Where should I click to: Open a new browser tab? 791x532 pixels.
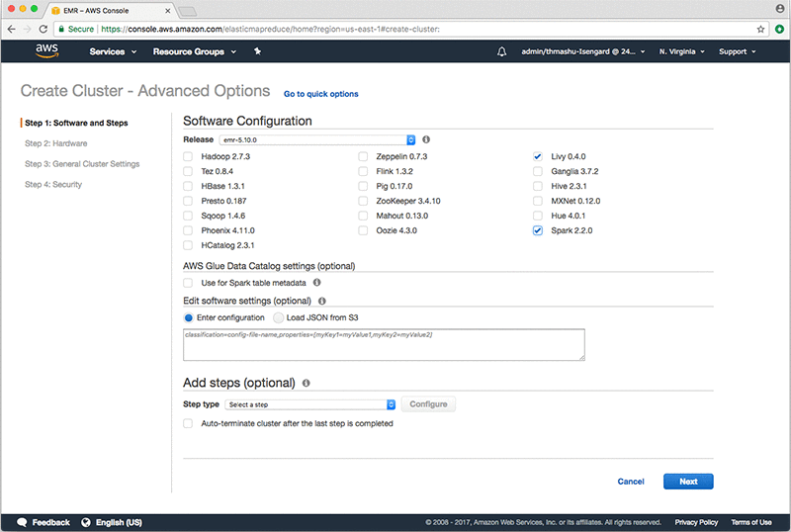187,11
